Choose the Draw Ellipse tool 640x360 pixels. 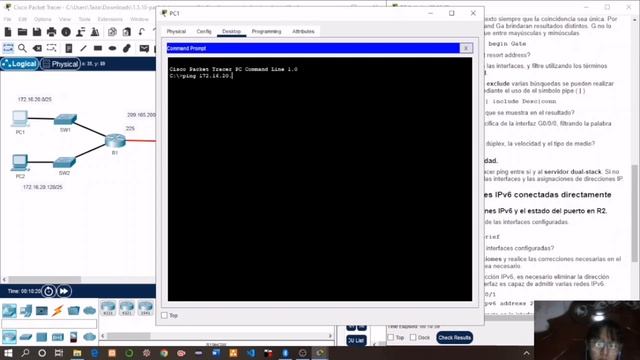pos(112,49)
